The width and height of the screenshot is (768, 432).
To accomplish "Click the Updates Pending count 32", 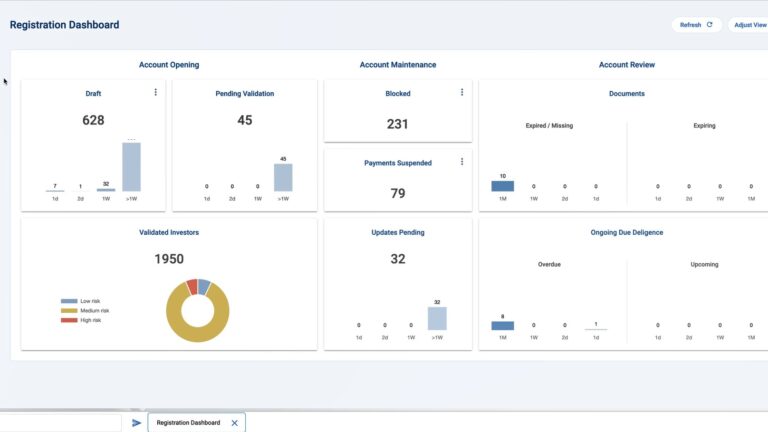I will tap(398, 259).
